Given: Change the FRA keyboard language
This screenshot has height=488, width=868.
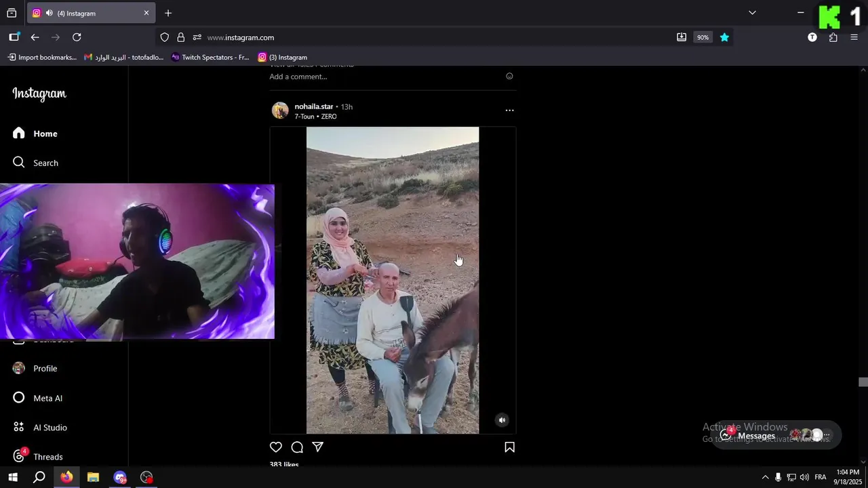Looking at the screenshot, I should [x=821, y=477].
